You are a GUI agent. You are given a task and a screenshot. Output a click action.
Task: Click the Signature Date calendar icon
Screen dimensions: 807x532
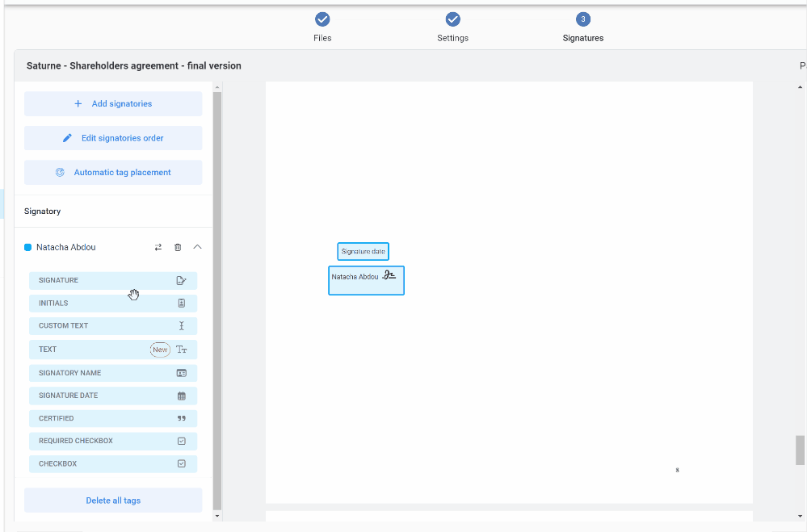tap(181, 396)
